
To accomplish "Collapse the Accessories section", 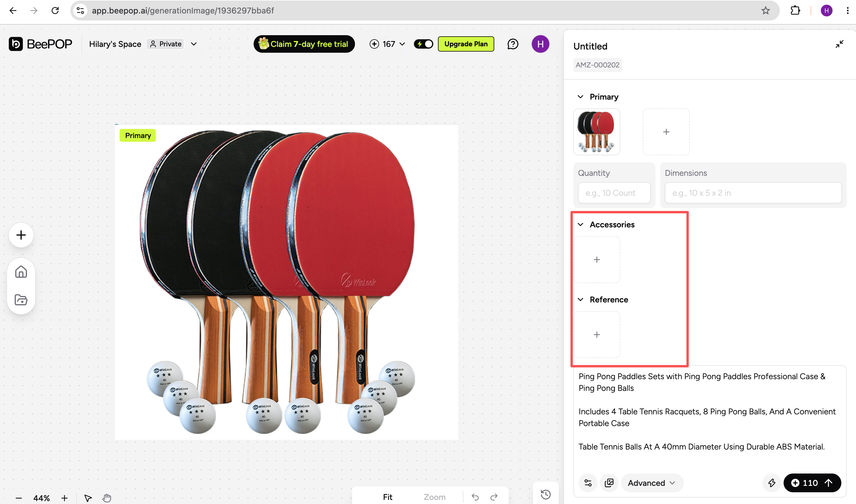I will pyautogui.click(x=580, y=224).
